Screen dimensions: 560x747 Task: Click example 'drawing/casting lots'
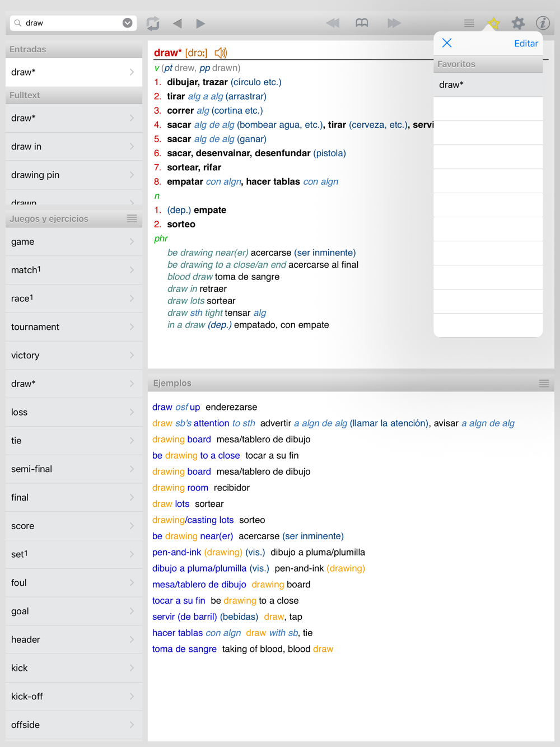193,520
